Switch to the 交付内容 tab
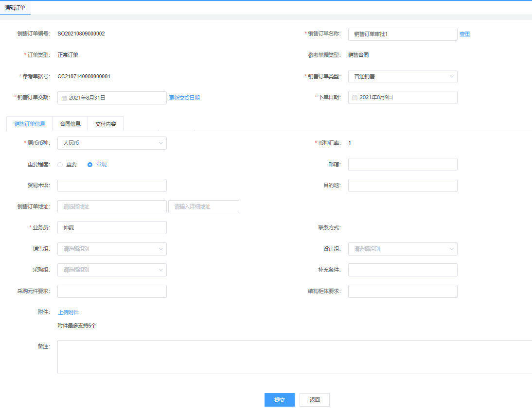Image resolution: width=532 pixels, height=412 pixels. (106, 124)
